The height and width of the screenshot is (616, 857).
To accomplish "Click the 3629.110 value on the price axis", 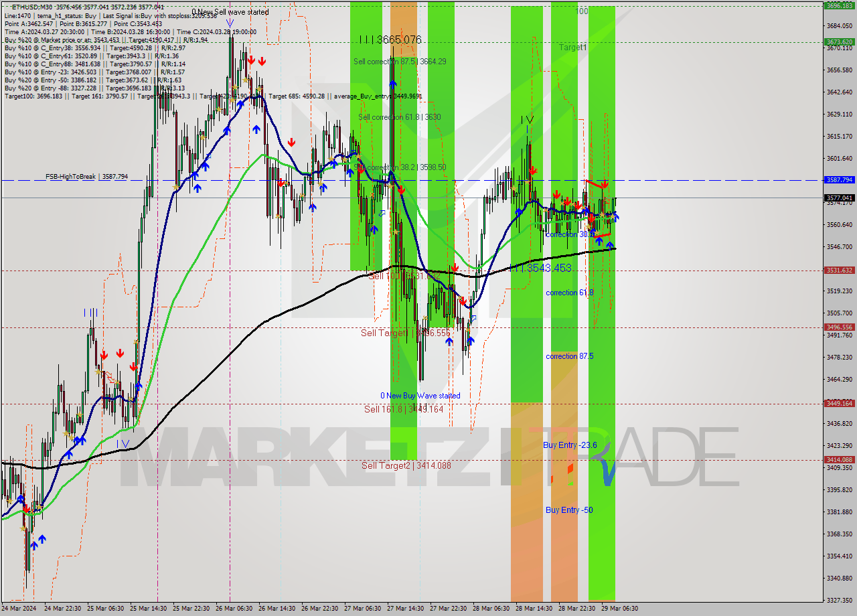I will pos(840,114).
